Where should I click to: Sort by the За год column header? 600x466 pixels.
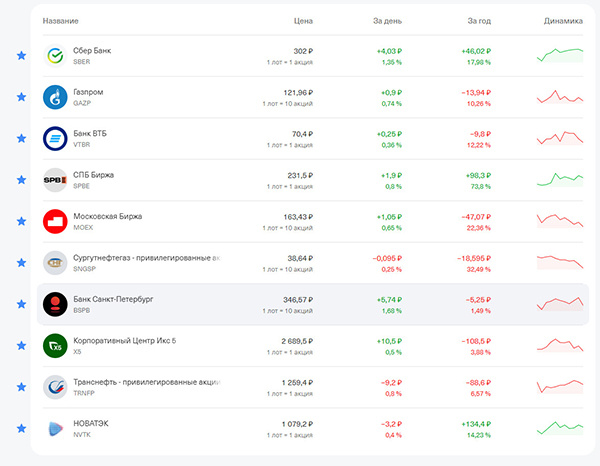[479, 21]
